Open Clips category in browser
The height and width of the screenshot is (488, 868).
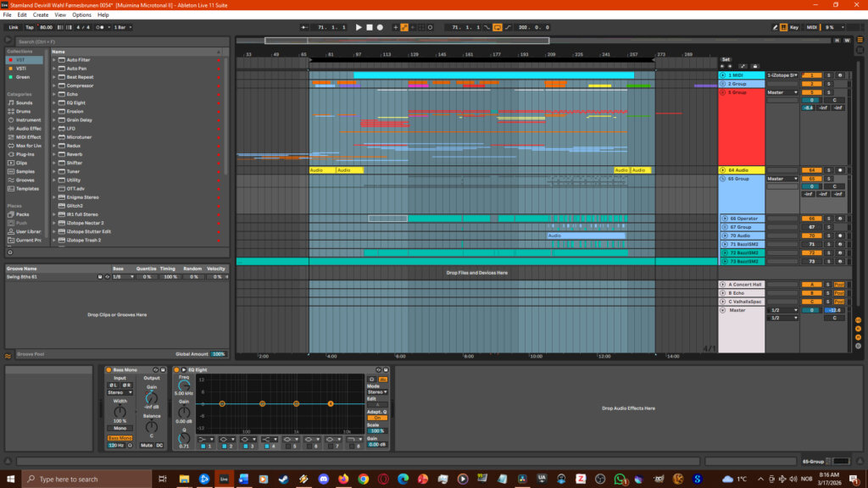coord(21,163)
